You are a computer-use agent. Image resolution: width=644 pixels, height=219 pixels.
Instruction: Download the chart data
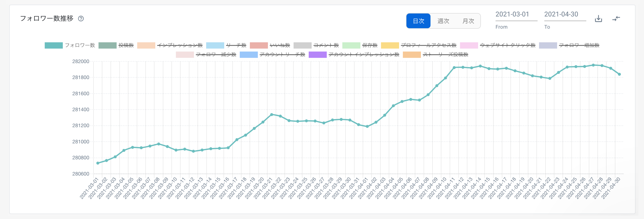(598, 18)
